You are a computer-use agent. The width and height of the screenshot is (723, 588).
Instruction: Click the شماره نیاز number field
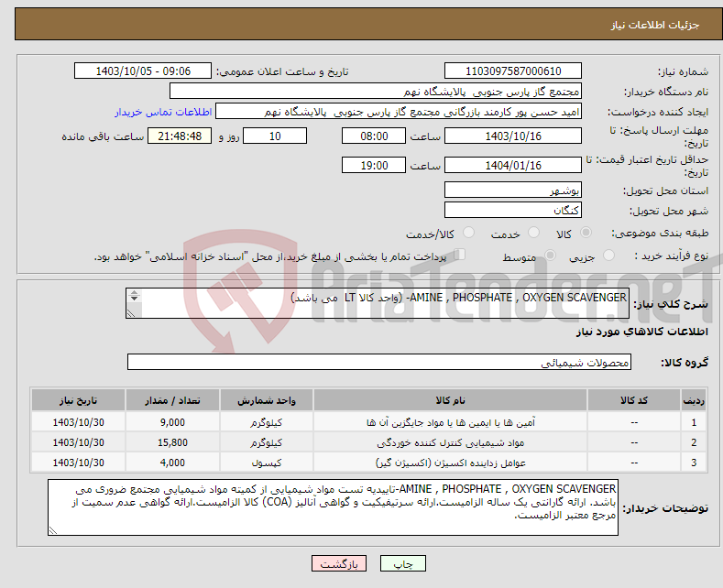point(512,71)
